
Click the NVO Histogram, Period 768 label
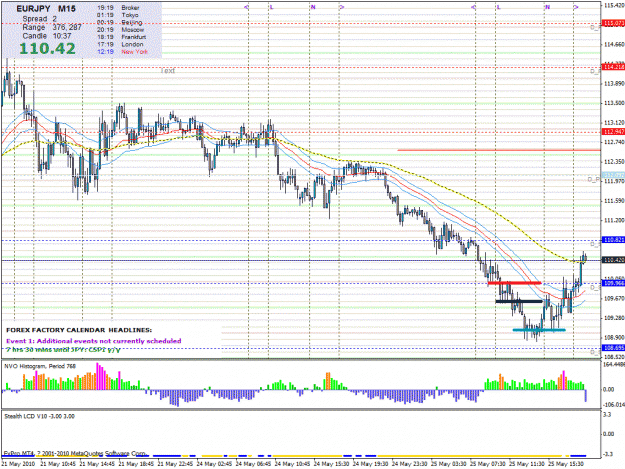point(40,366)
